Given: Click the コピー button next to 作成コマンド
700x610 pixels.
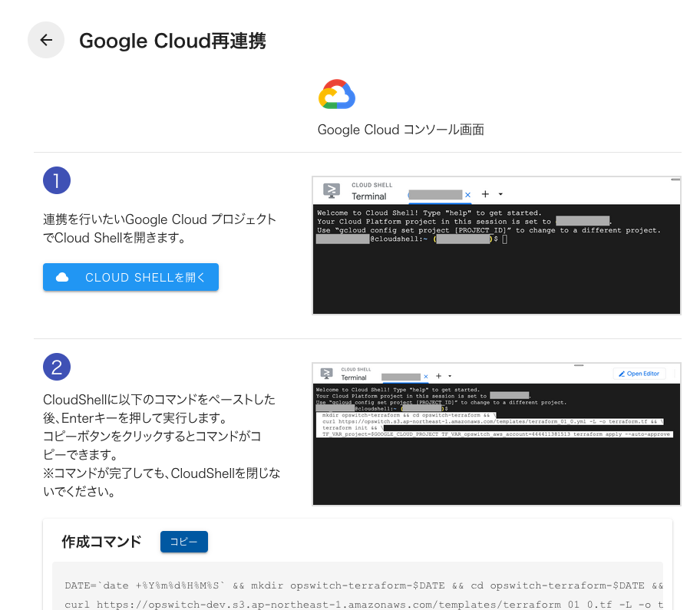Looking at the screenshot, I should click(x=183, y=542).
